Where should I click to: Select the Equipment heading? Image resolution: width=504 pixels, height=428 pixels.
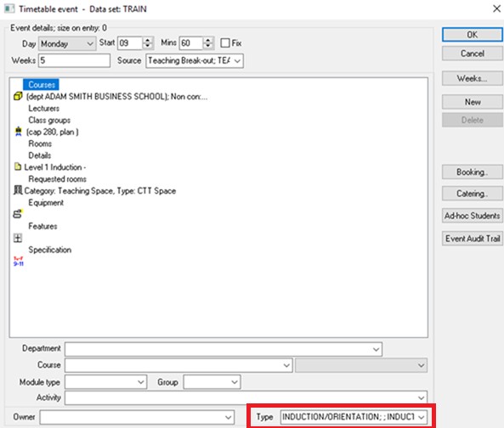tap(46, 203)
